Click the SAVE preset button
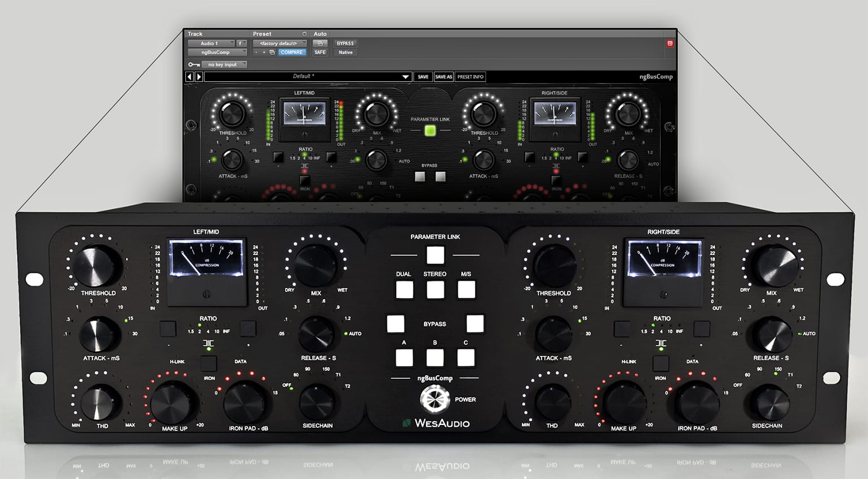868x479 pixels. pyautogui.click(x=423, y=77)
